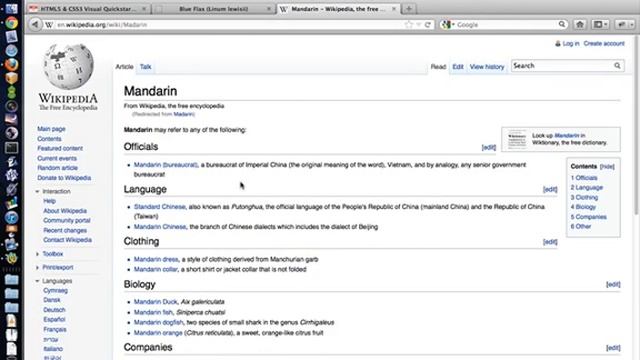The image size is (640, 360).
Task: Open iTunes from the dock
Action: tap(11, 217)
